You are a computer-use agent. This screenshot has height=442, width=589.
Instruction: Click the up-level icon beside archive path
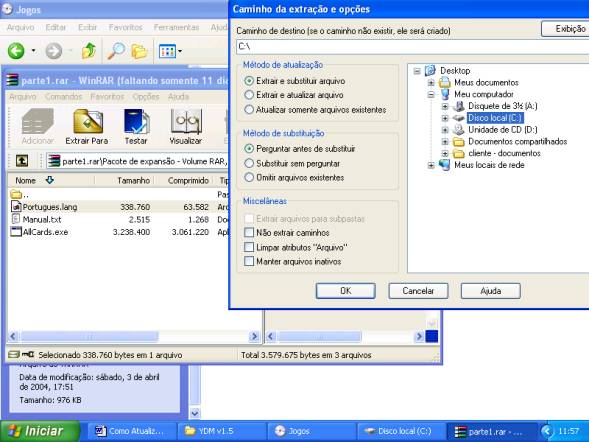(x=22, y=161)
